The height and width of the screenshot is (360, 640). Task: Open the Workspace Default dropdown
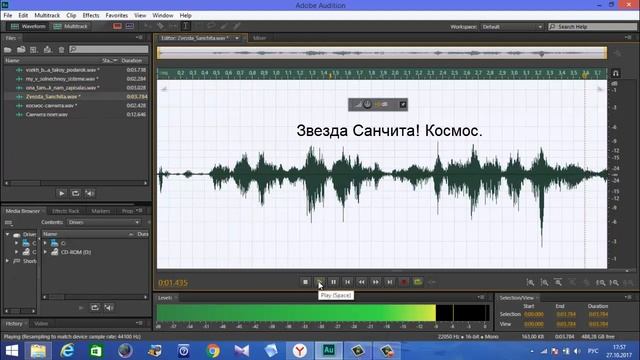(x=512, y=27)
